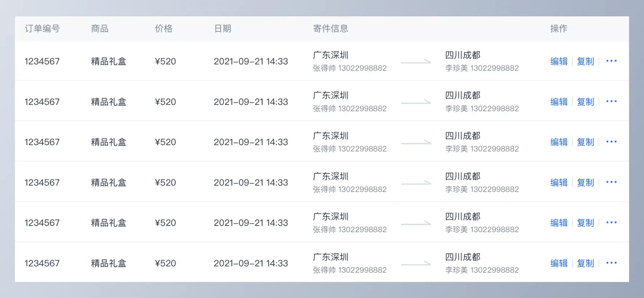Click the 日期 column header
Viewport: 644px width, 298px height.
223,28
